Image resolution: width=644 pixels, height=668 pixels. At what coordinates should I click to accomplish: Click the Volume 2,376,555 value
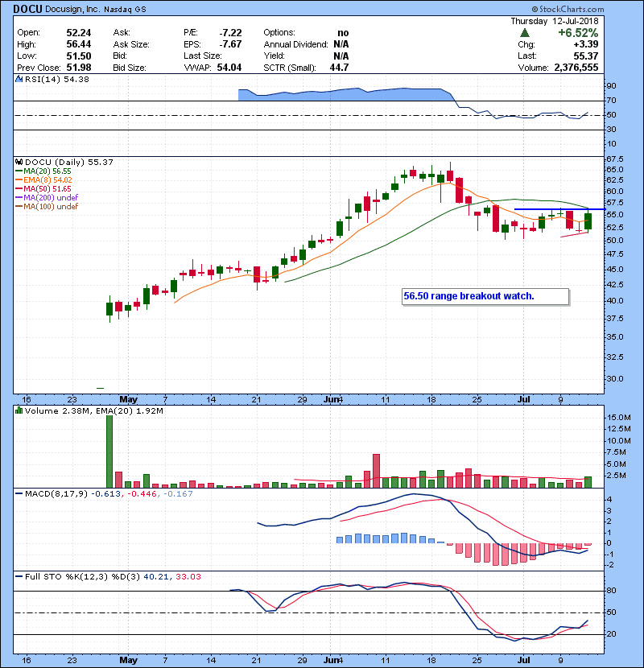576,68
